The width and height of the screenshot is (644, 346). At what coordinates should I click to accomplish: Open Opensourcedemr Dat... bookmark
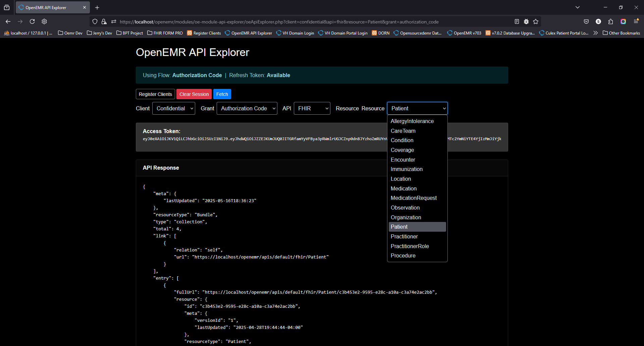tap(418, 33)
